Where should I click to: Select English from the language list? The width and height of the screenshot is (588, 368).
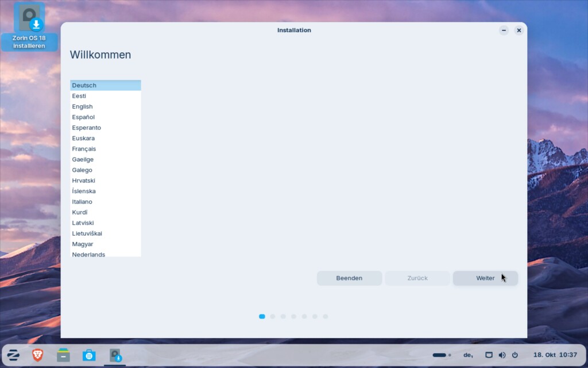coord(83,106)
